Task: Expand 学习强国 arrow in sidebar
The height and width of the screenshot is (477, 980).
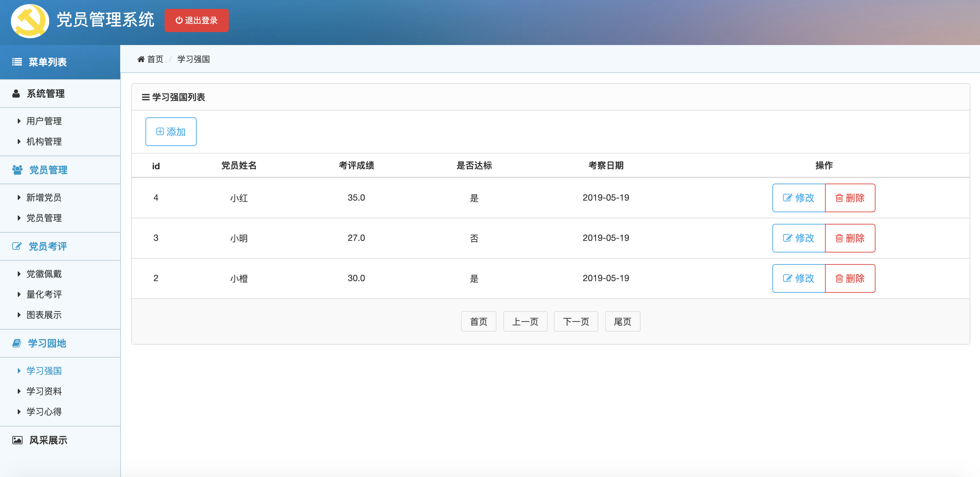Action: click(x=19, y=371)
